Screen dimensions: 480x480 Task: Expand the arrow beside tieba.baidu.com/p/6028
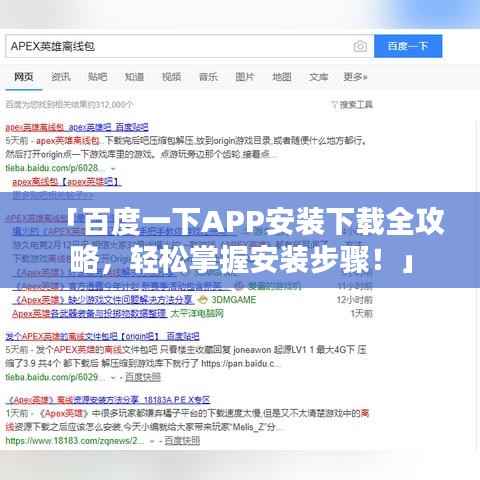113,169
